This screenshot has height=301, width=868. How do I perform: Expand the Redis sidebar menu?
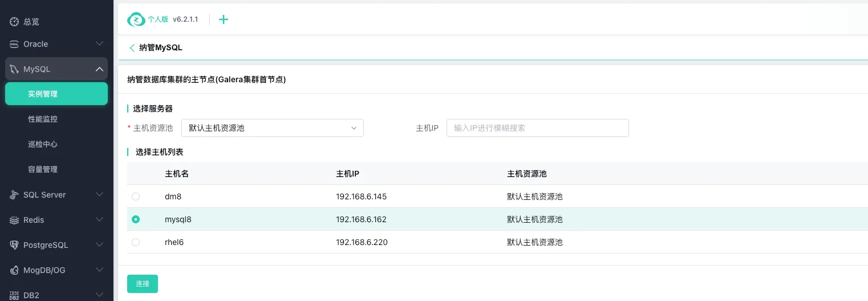coord(99,220)
